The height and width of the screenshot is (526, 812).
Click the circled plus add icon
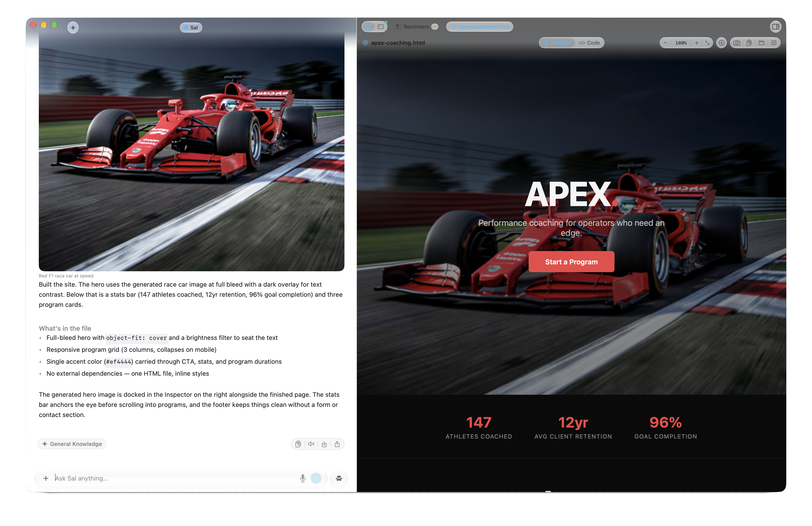click(721, 43)
